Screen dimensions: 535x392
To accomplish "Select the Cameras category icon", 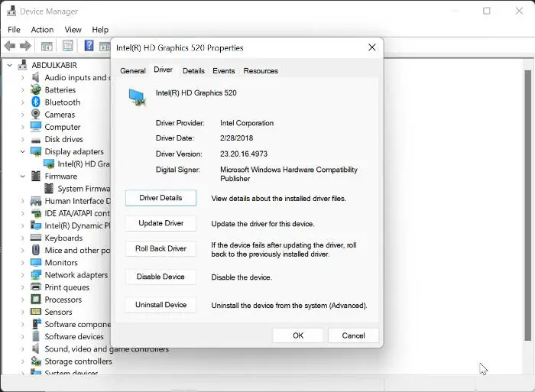I will click(x=35, y=115).
